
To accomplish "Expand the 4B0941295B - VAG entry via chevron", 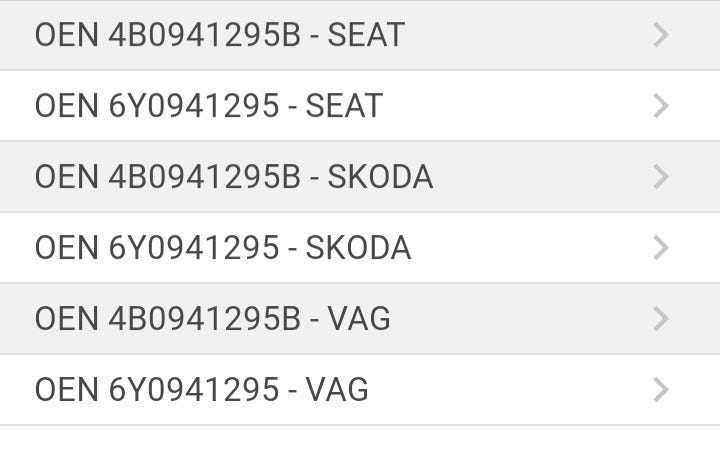I will tap(660, 319).
